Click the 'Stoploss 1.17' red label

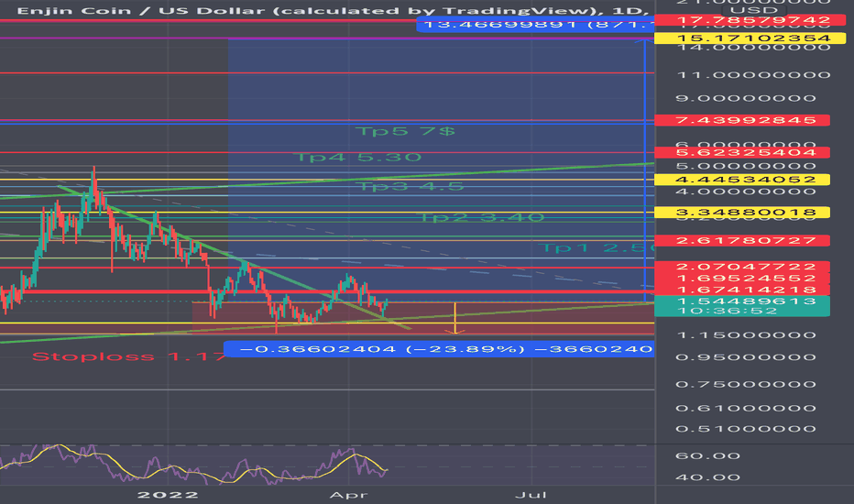click(x=128, y=356)
